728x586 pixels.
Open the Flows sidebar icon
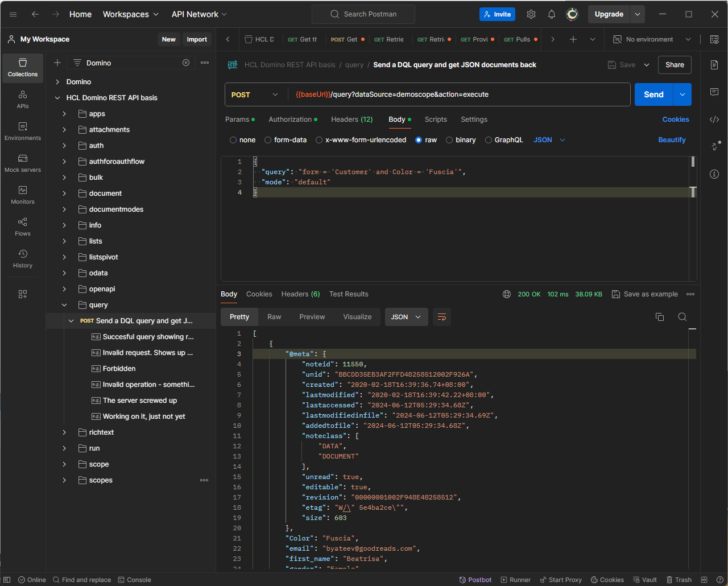pyautogui.click(x=23, y=226)
